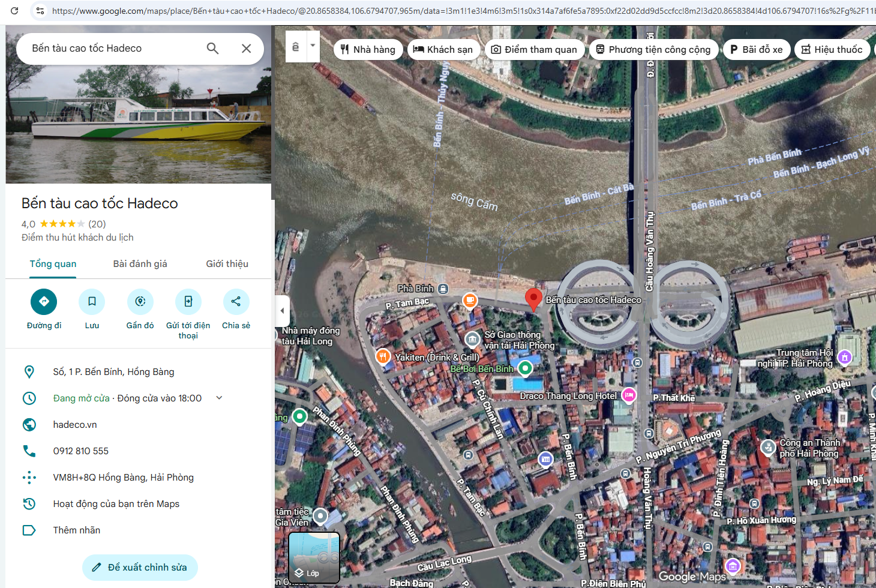Filter map by Nhà hàng chip

(x=368, y=49)
